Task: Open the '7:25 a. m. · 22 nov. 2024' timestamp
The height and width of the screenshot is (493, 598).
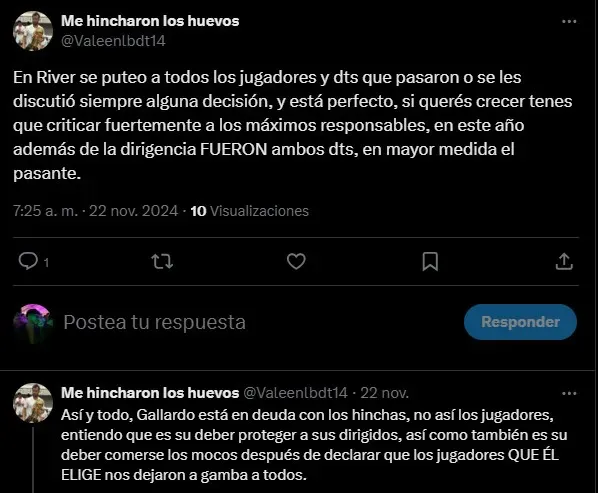Action: tap(95, 211)
